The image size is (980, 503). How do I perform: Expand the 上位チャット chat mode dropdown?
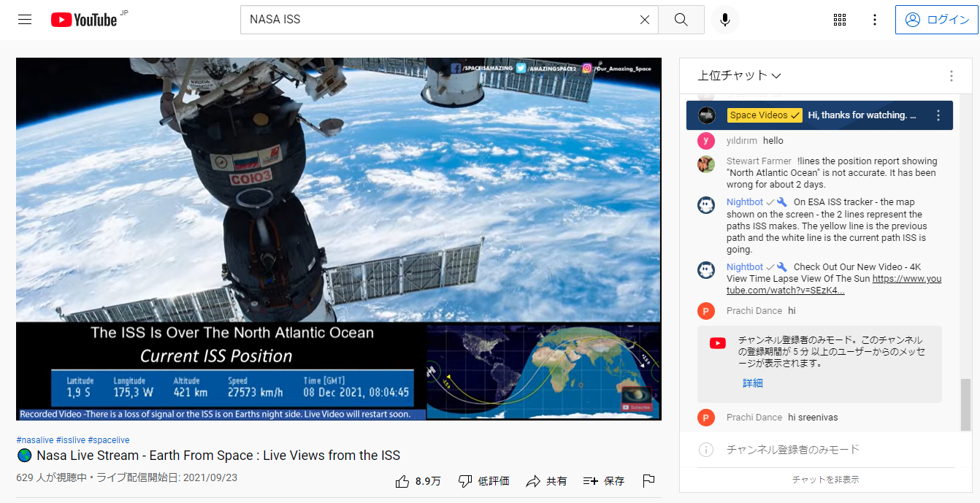740,75
